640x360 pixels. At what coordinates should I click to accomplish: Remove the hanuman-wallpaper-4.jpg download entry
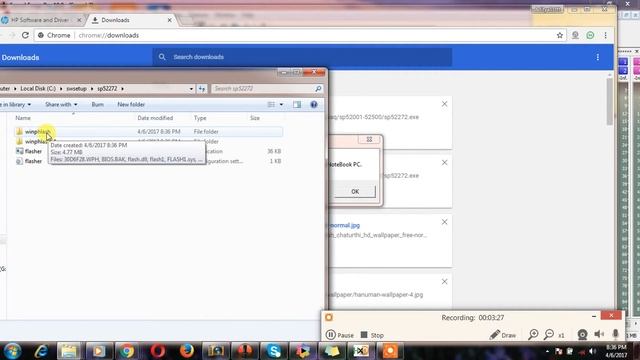[x=444, y=282]
